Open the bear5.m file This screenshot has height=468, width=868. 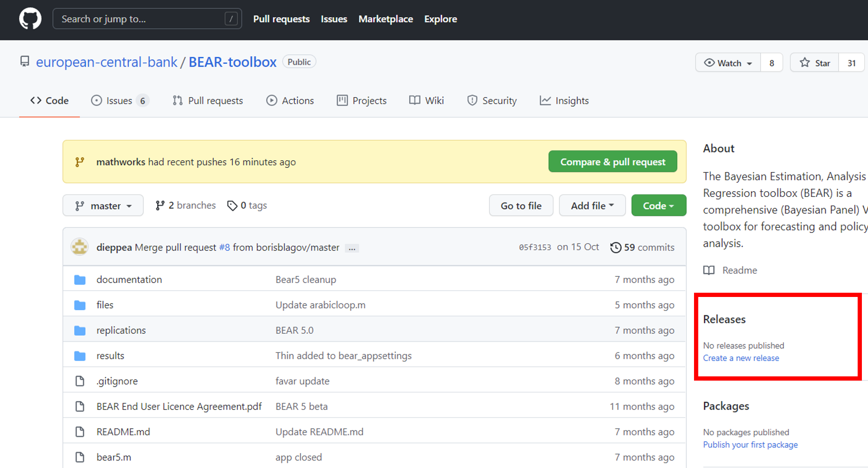(x=114, y=457)
